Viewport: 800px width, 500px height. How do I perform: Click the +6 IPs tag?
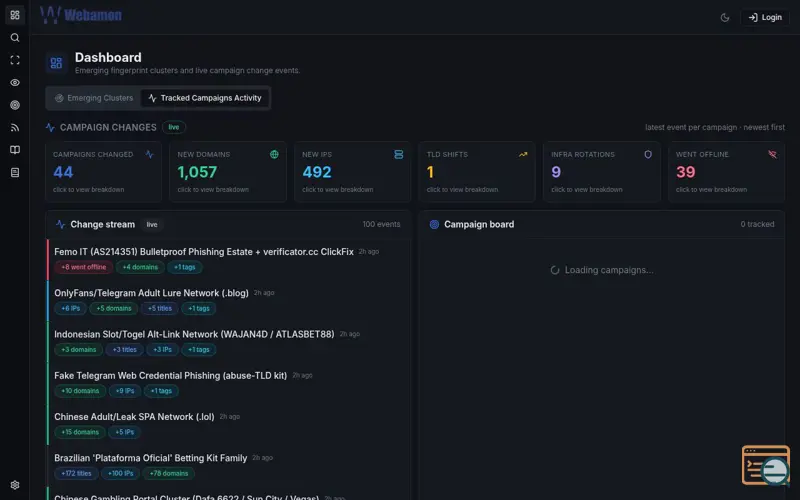pyautogui.click(x=70, y=308)
